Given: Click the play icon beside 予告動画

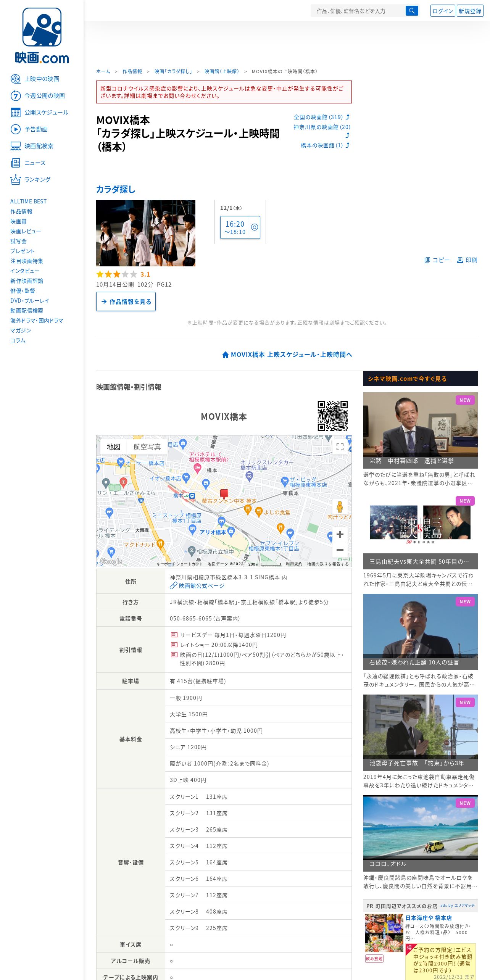Looking at the screenshot, I should tap(16, 129).
